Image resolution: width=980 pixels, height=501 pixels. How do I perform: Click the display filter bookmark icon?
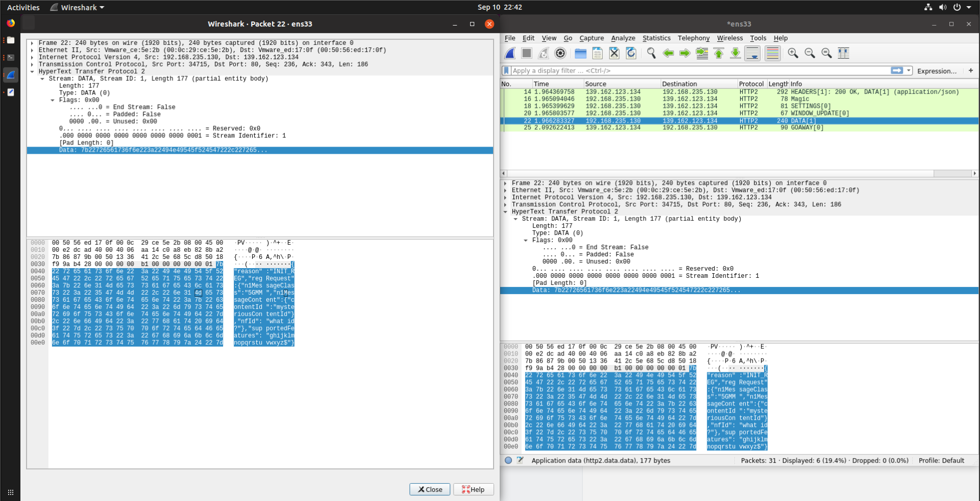[x=506, y=70]
